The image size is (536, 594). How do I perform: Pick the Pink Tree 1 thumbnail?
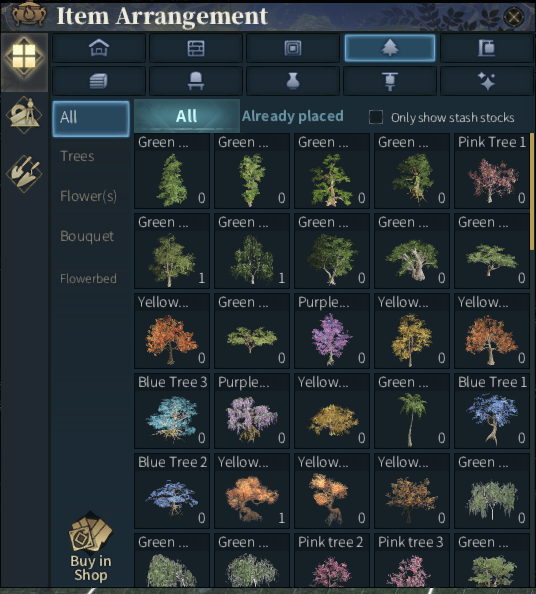[x=492, y=171]
